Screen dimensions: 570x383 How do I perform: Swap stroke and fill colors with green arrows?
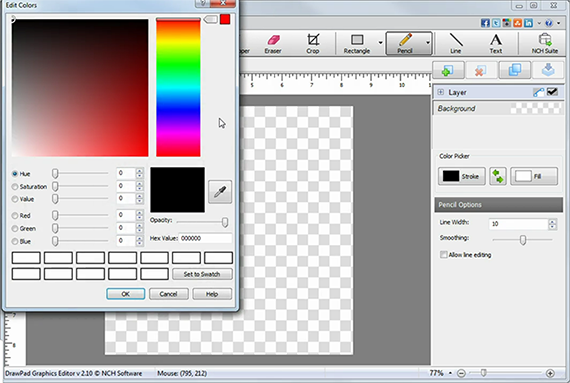(x=498, y=176)
